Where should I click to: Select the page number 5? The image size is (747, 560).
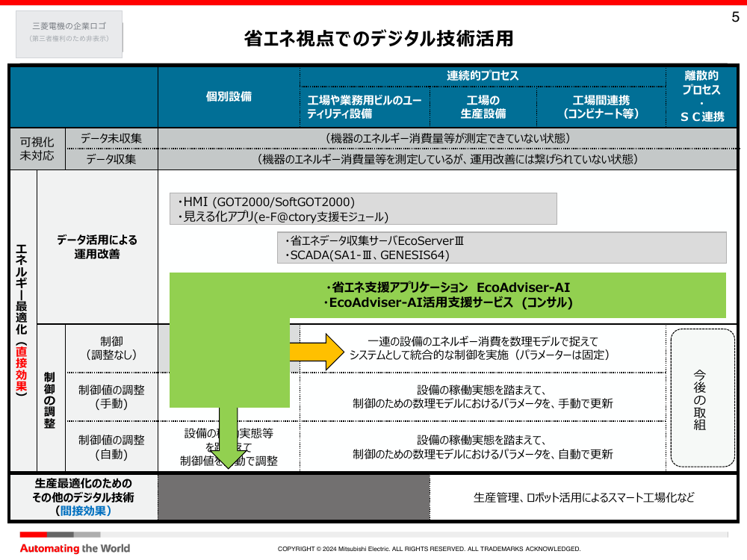point(735,17)
